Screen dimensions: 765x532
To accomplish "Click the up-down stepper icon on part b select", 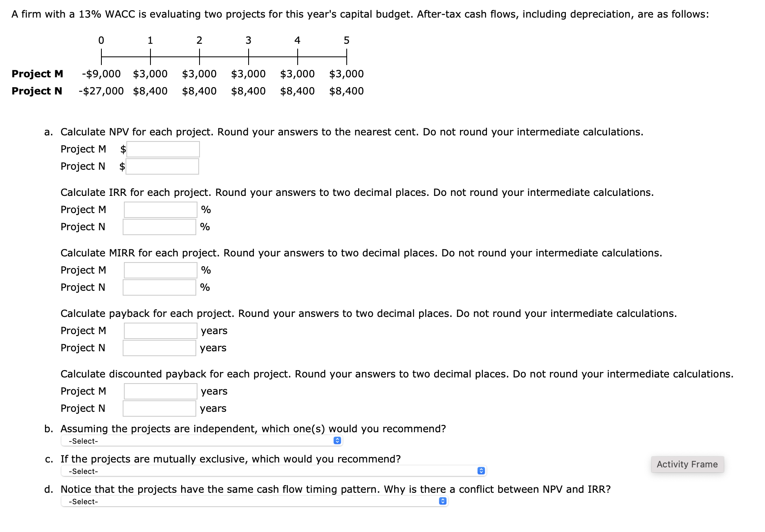I will pos(337,440).
